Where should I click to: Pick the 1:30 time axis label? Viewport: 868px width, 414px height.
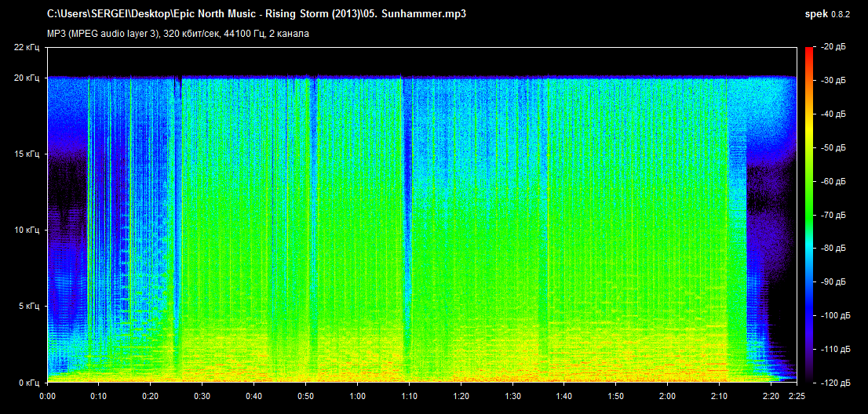pos(512,396)
